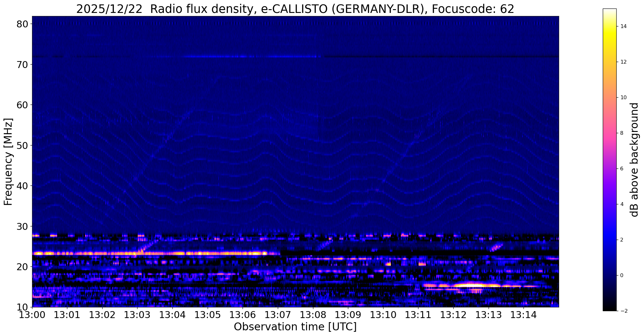This screenshot has height=336, width=644.
Task: Click the 20 MHz frequency tick label
Action: point(23,267)
